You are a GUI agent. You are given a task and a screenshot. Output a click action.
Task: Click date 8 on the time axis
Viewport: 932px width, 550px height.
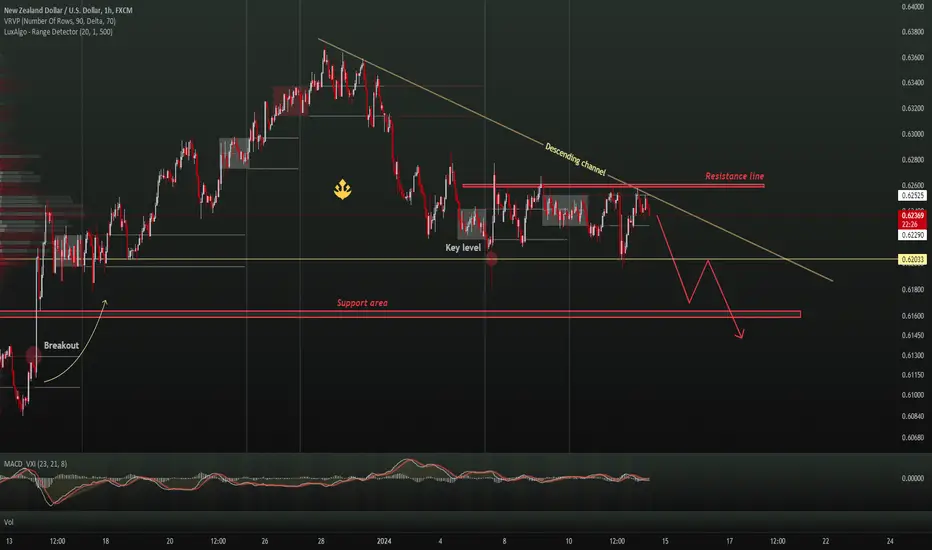tap(505, 541)
